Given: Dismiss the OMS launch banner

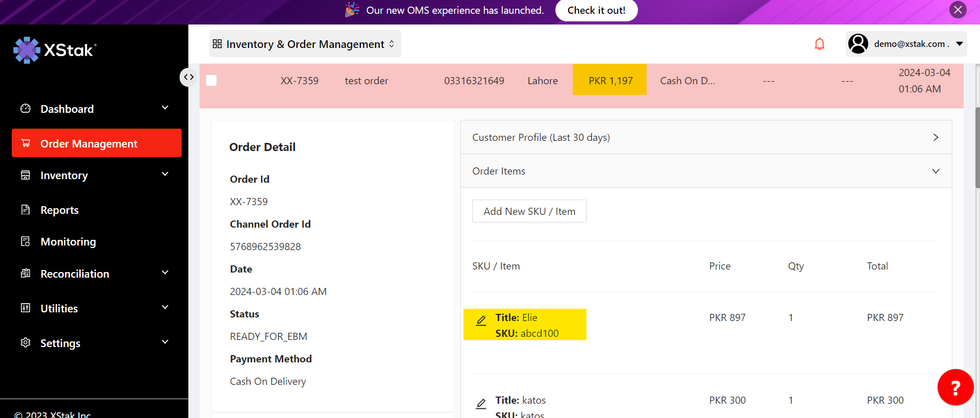Looking at the screenshot, I should (958, 10).
